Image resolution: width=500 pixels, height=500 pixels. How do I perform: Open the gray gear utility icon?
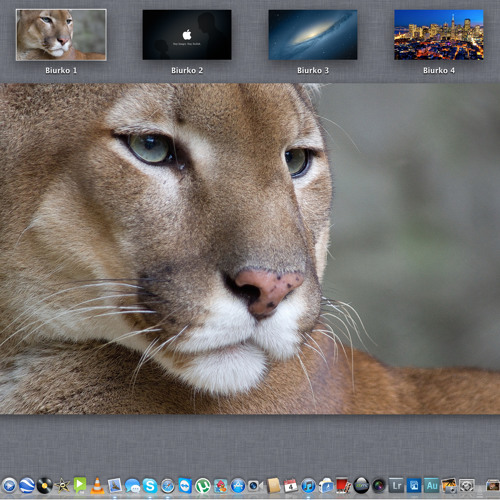467,486
